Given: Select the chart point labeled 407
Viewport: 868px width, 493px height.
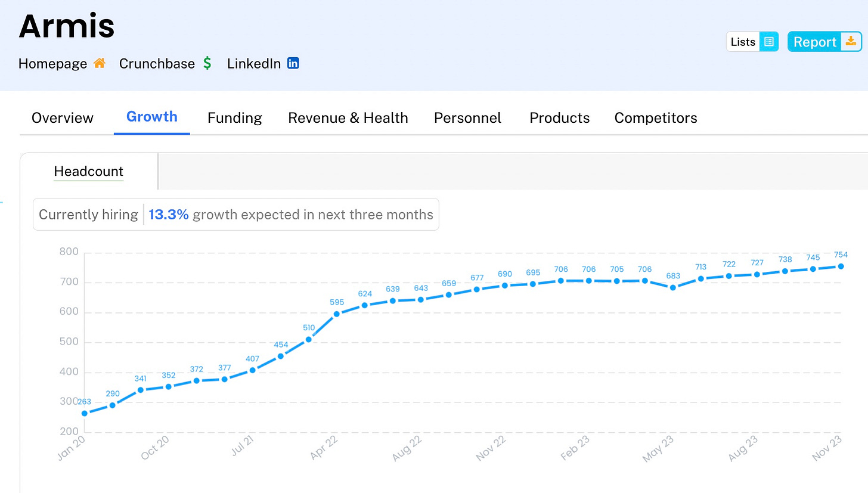Looking at the screenshot, I should 253,370.
